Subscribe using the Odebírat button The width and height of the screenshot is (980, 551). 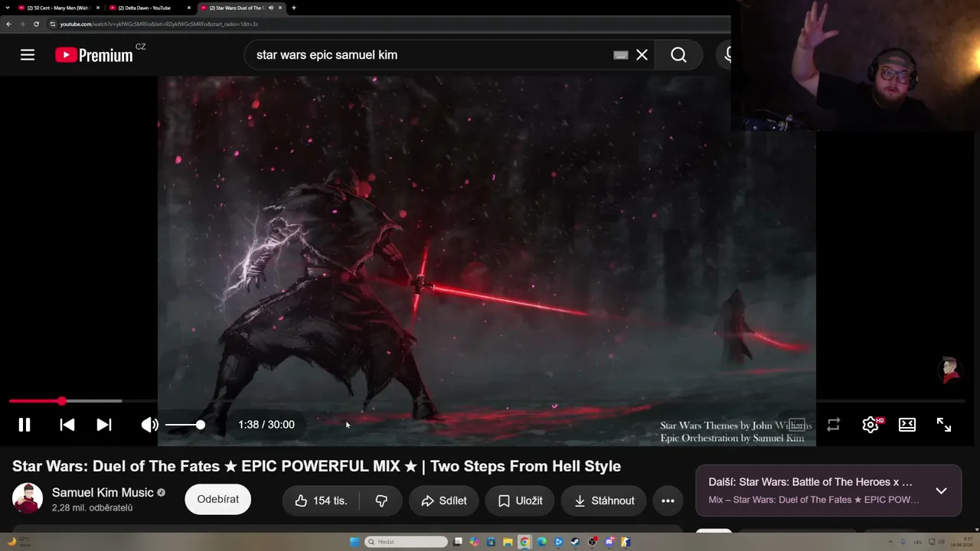click(x=218, y=500)
